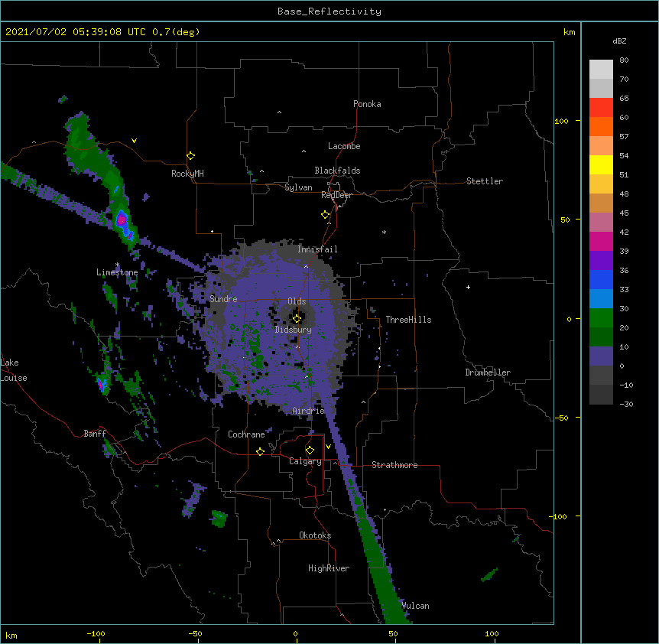Image resolution: width=659 pixels, height=644 pixels.
Task: Pick the red 65–60 dBZ legend swatch
Action: click(601, 108)
